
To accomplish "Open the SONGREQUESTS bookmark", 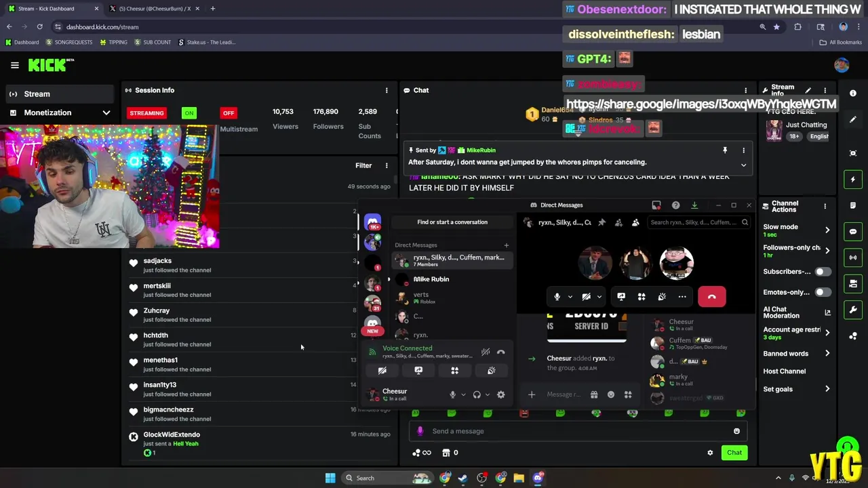I will click(69, 42).
